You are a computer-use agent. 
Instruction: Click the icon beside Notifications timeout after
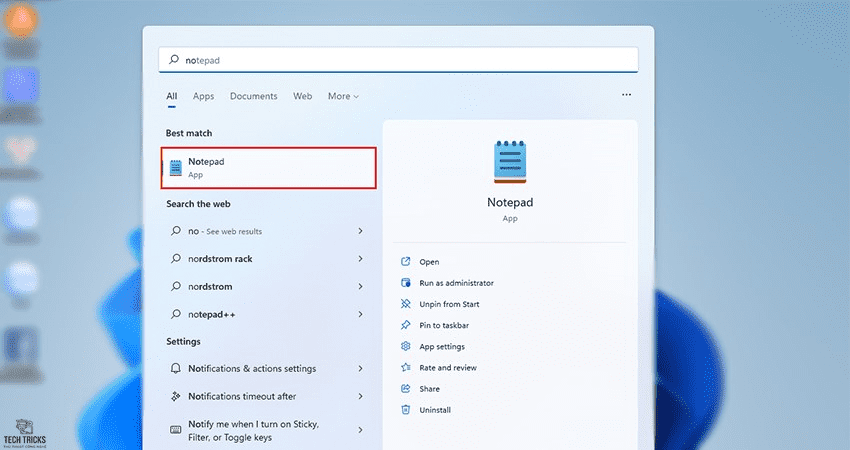pyautogui.click(x=176, y=396)
